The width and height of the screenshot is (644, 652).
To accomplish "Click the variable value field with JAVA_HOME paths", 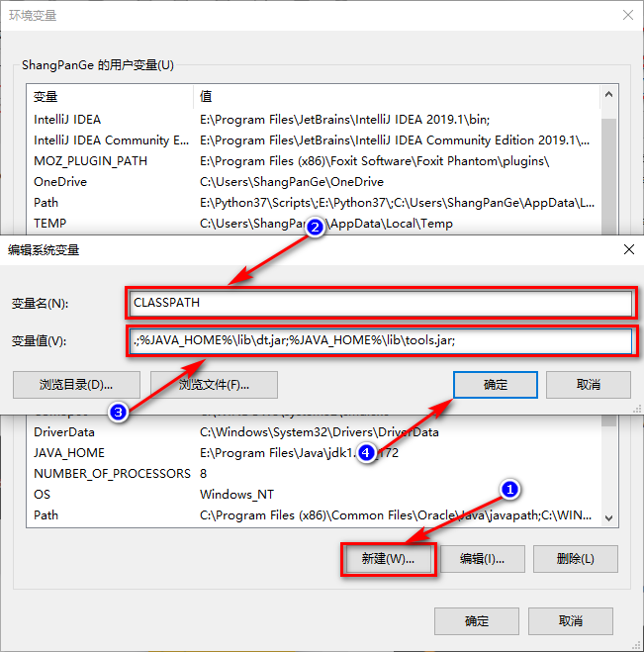I will coord(381,340).
